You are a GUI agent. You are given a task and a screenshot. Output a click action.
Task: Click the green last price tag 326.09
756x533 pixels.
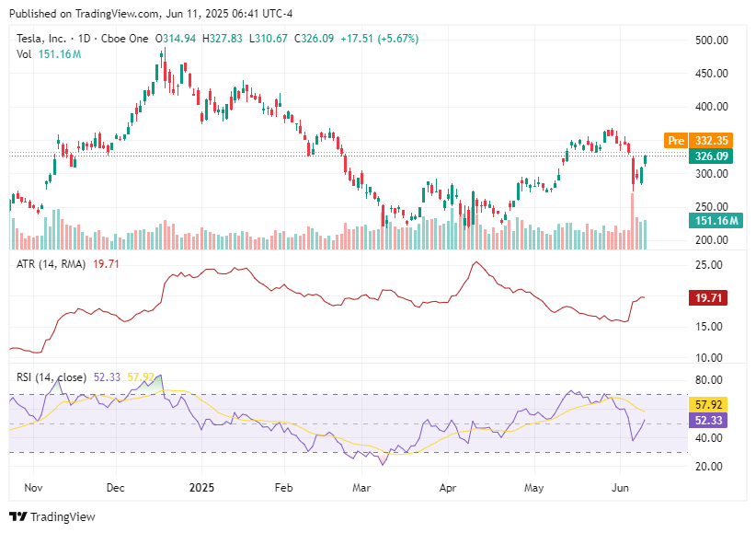click(711, 156)
